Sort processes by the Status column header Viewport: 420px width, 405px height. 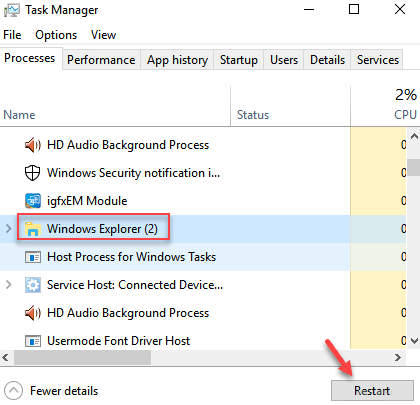290,106
